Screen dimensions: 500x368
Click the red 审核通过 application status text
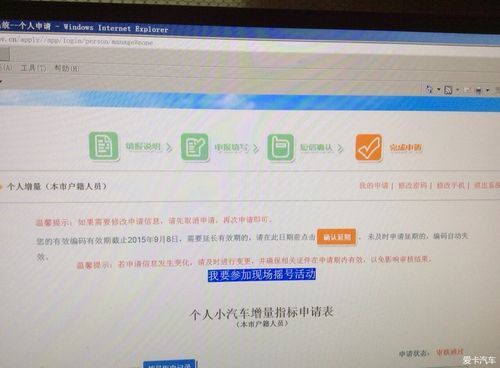(450, 352)
